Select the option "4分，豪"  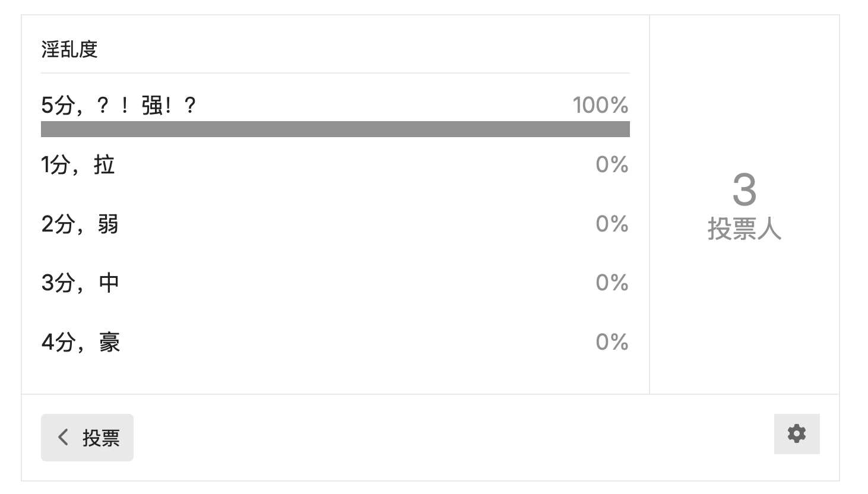coord(80,342)
